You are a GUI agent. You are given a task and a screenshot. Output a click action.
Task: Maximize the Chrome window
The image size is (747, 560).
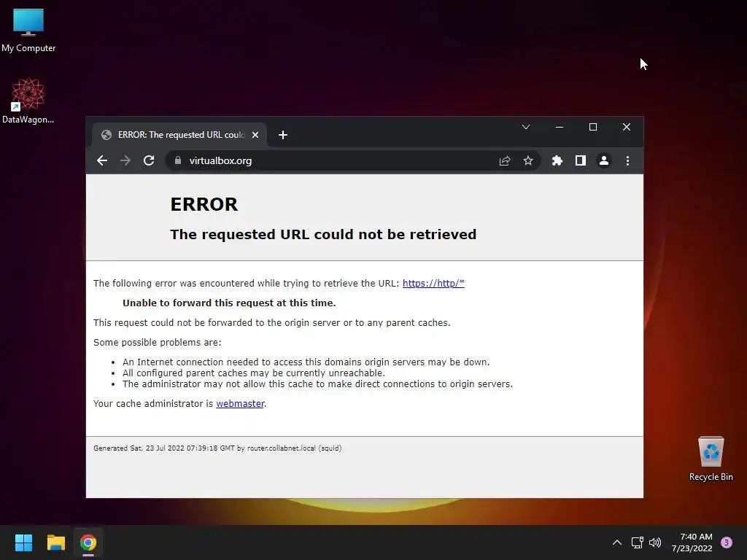tap(592, 127)
